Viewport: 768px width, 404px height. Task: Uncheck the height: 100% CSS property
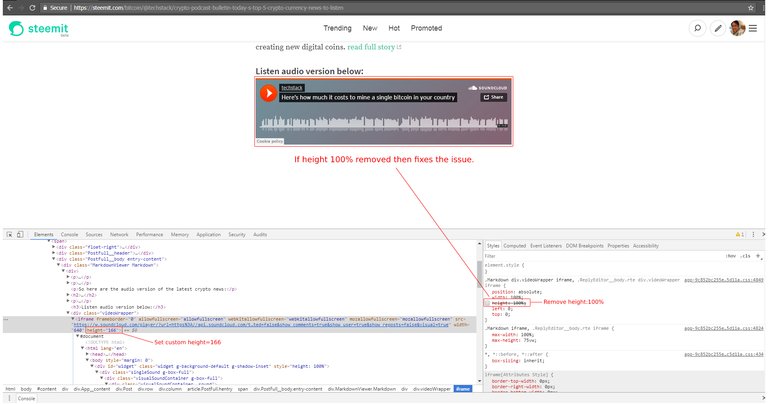[x=487, y=301]
